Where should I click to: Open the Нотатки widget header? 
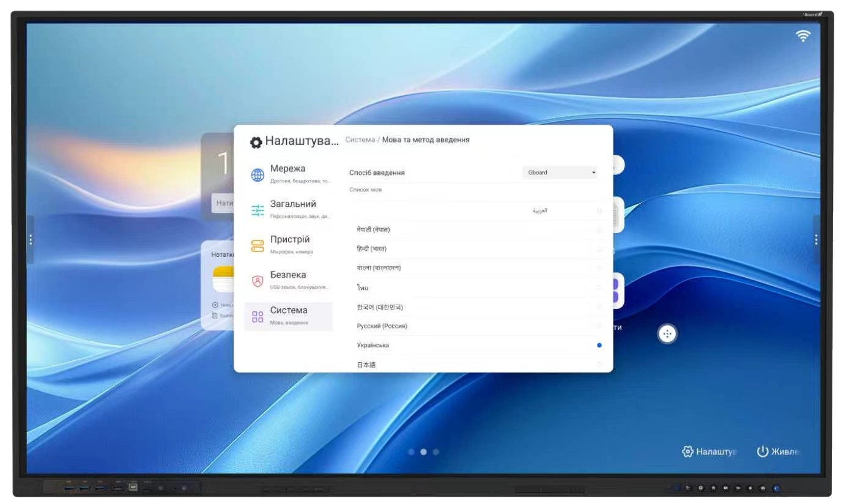point(222,254)
